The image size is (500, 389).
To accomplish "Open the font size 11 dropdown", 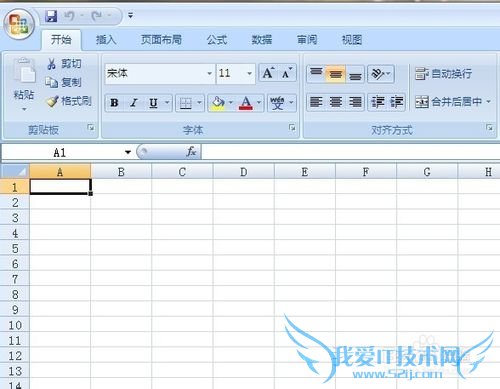I will click(249, 73).
